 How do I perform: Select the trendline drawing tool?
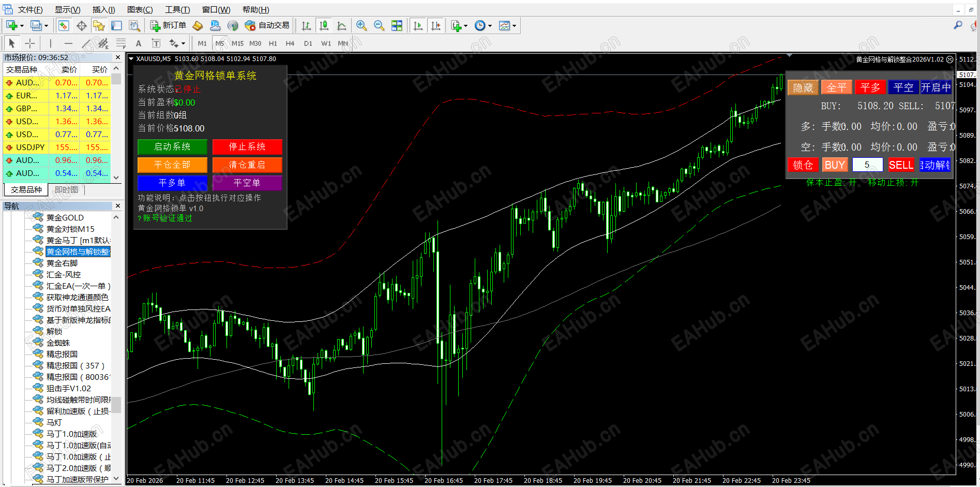coord(86,43)
